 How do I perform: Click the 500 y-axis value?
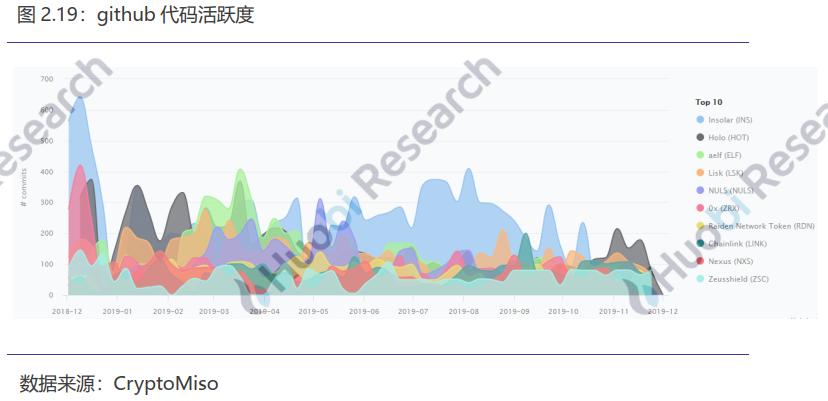tap(47, 141)
